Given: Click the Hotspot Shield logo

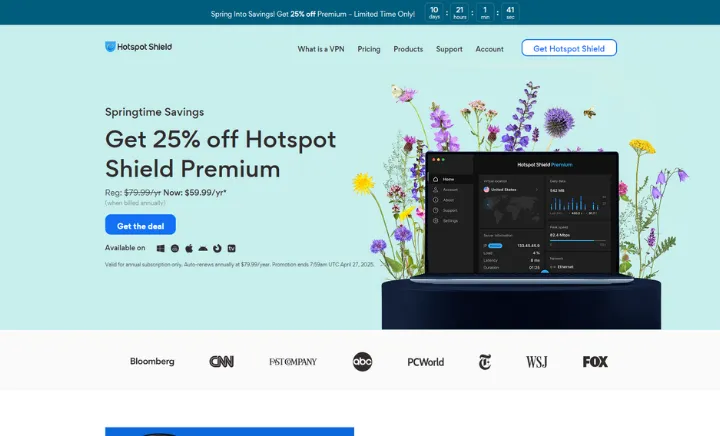Looking at the screenshot, I should (138, 46).
